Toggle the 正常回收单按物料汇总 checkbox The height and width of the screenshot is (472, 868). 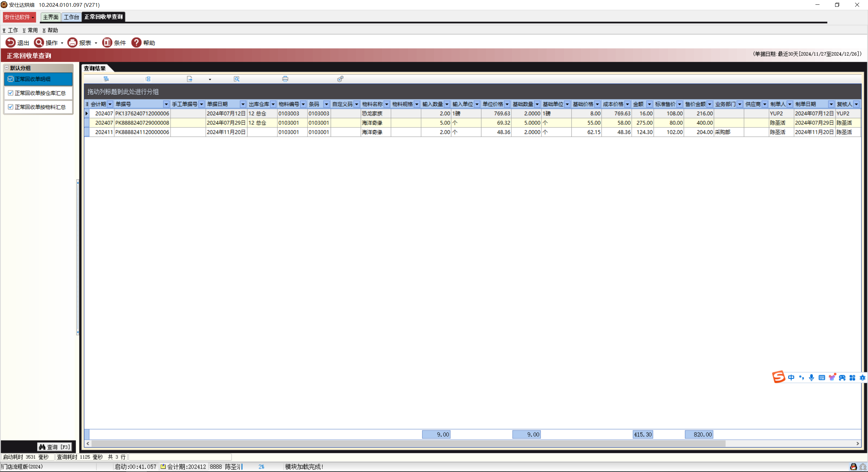coord(11,107)
